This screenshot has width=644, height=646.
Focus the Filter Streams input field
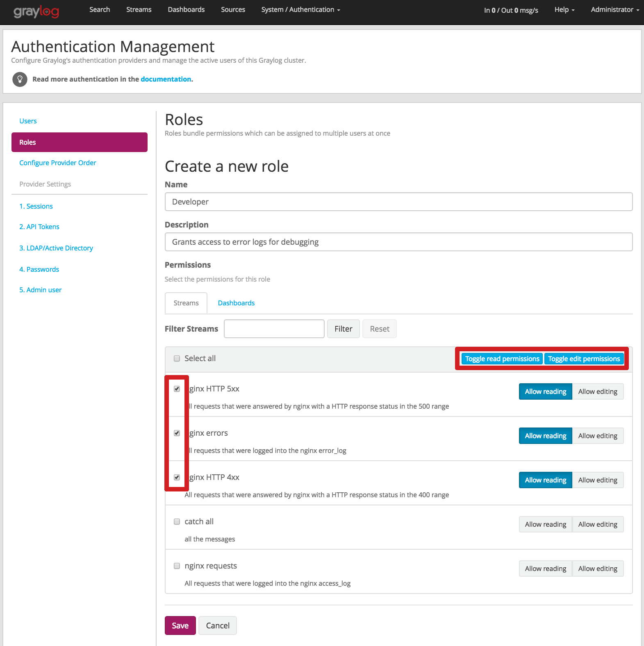pyautogui.click(x=274, y=329)
